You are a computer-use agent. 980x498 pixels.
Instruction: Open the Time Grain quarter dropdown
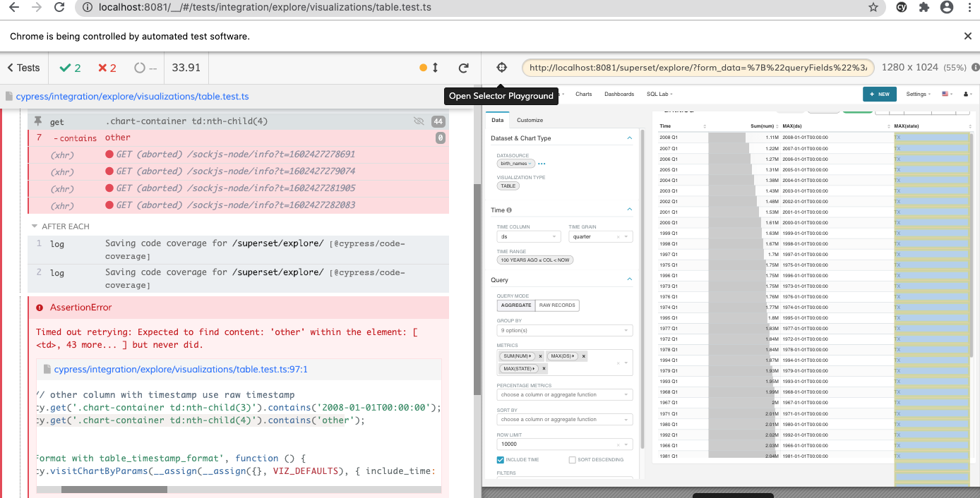coord(601,236)
